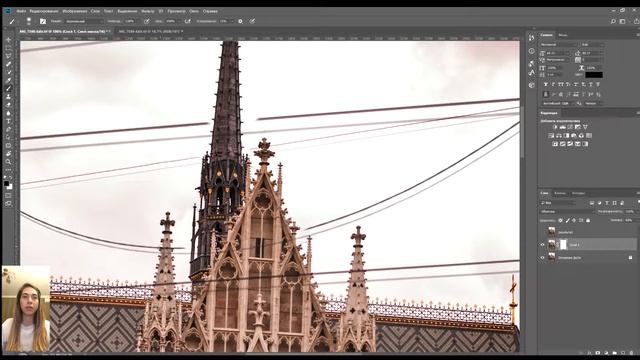The width and height of the screenshot is (640, 360).
Task: Open the Libraries icon in collapsed dock
Action: [x=531, y=85]
